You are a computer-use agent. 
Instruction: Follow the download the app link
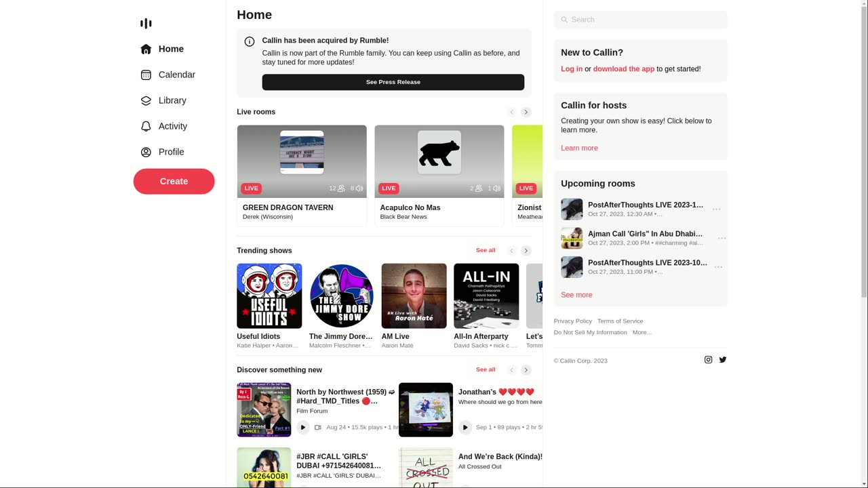624,69
